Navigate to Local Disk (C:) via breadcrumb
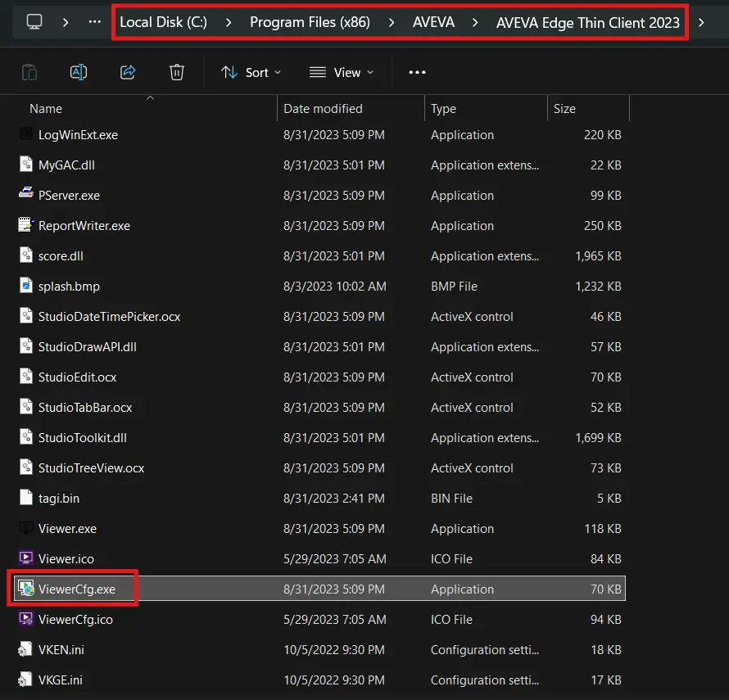Image resolution: width=729 pixels, height=700 pixels. tap(164, 22)
